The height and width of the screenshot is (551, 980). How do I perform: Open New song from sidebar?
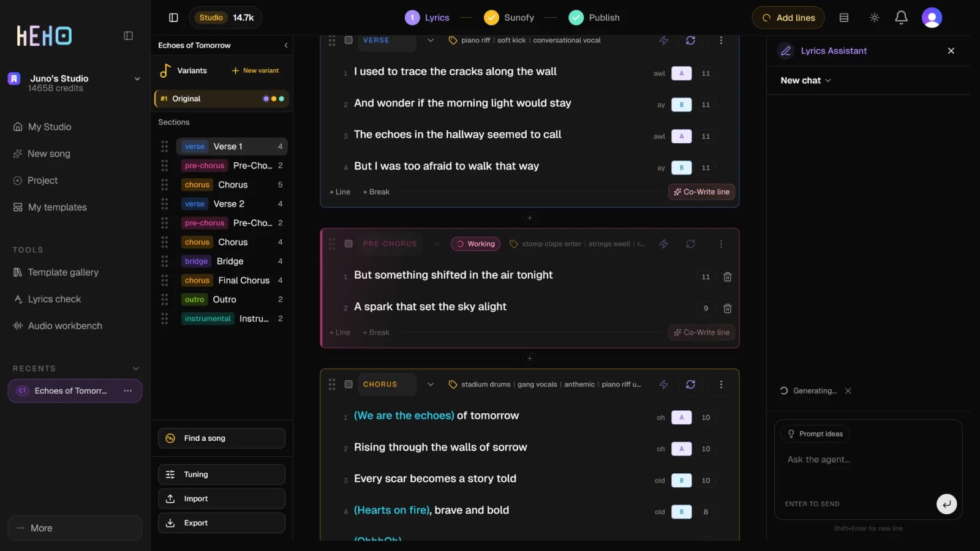point(42,154)
